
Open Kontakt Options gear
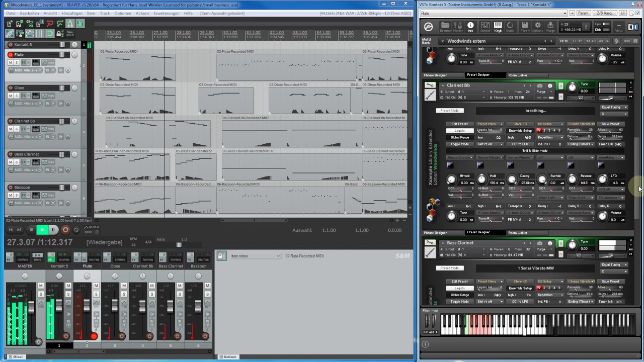point(537,26)
